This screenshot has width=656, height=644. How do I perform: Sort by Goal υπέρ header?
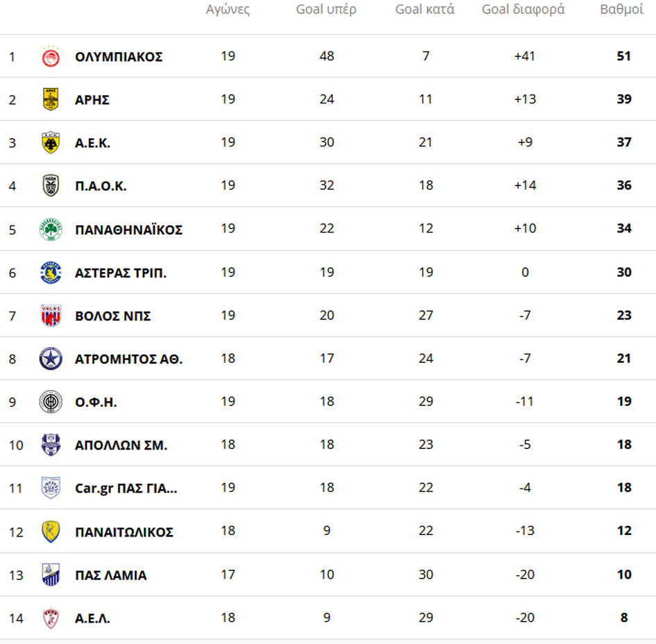click(326, 9)
